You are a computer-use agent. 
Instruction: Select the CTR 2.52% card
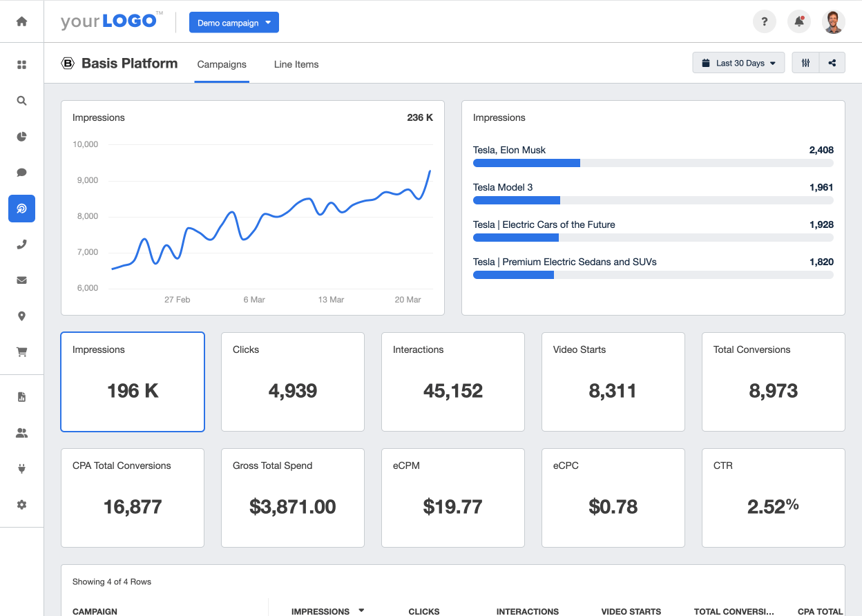pos(774,498)
